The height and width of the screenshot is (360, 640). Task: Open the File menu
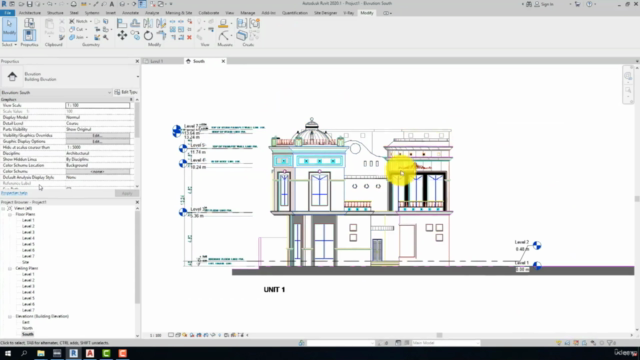[x=7, y=13]
